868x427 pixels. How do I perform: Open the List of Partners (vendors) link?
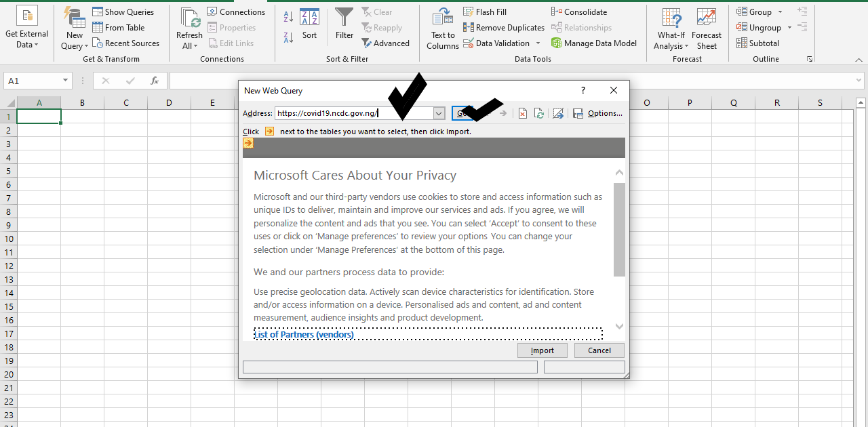tap(304, 334)
